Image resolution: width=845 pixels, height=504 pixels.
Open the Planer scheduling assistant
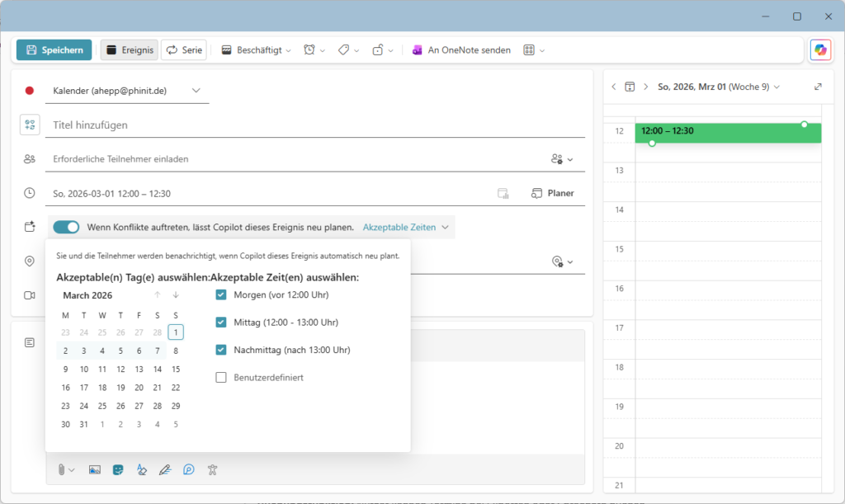552,193
